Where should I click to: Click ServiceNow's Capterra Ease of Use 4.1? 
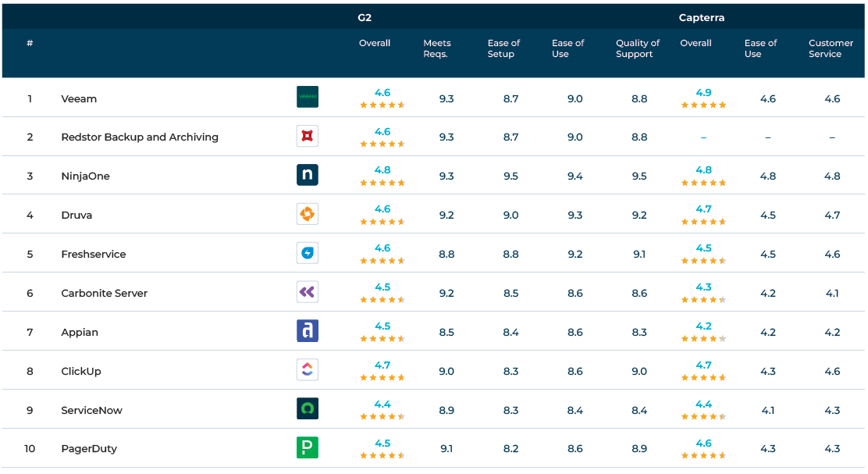[768, 410]
